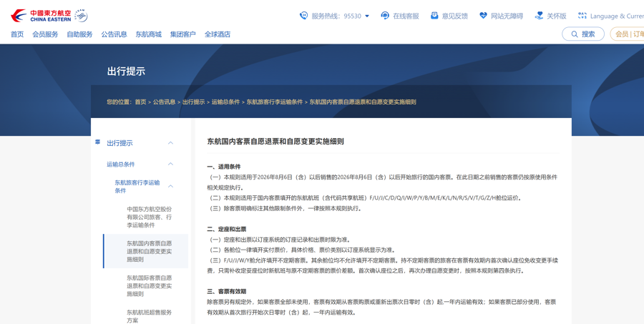Collapse the 运输总条件 sidebar section

click(x=170, y=164)
